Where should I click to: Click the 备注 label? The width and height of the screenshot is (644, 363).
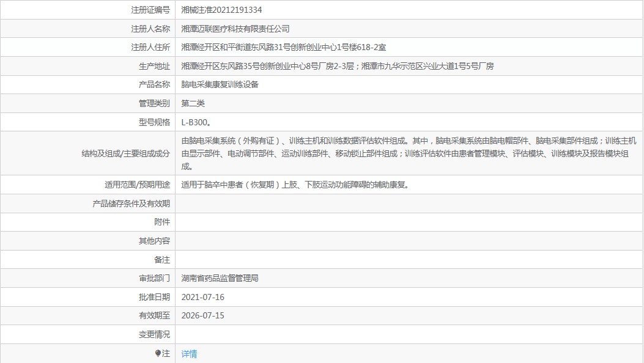click(x=162, y=260)
